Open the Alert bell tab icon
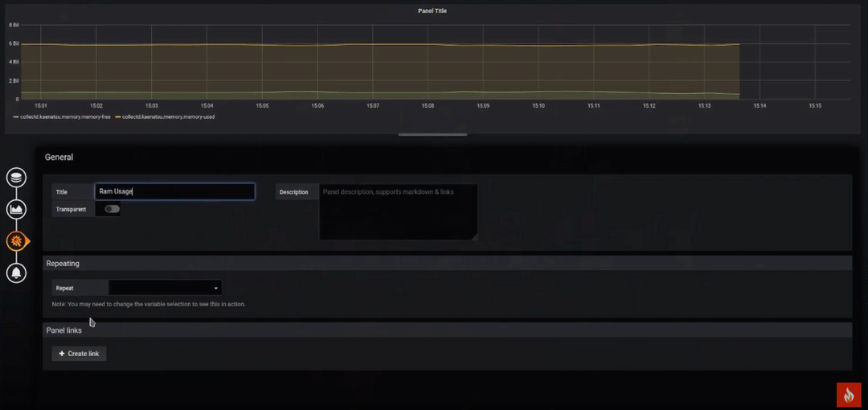 [16, 273]
